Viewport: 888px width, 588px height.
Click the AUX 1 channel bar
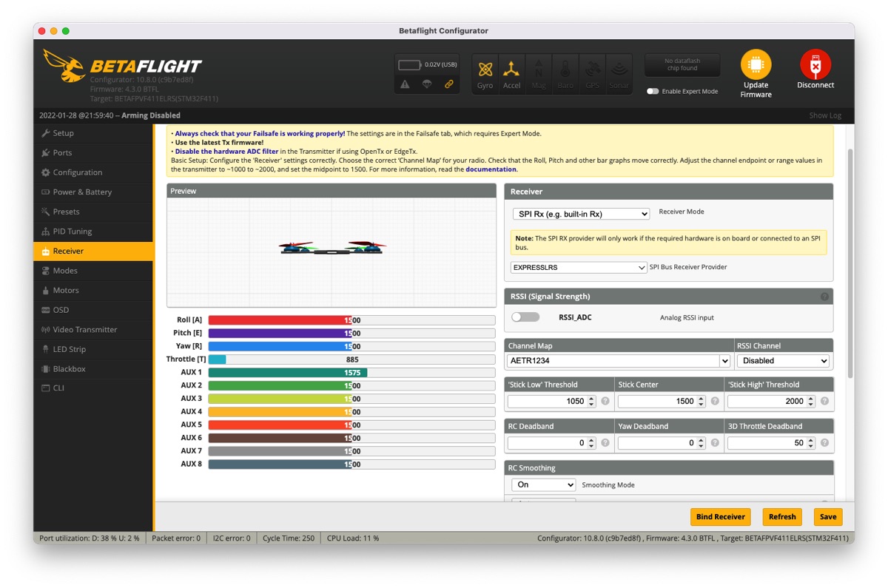(351, 373)
